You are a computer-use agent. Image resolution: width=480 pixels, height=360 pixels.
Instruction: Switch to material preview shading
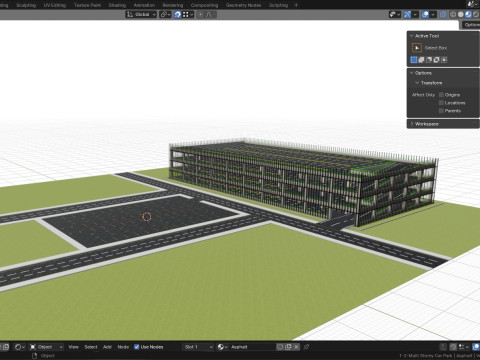pos(468,14)
